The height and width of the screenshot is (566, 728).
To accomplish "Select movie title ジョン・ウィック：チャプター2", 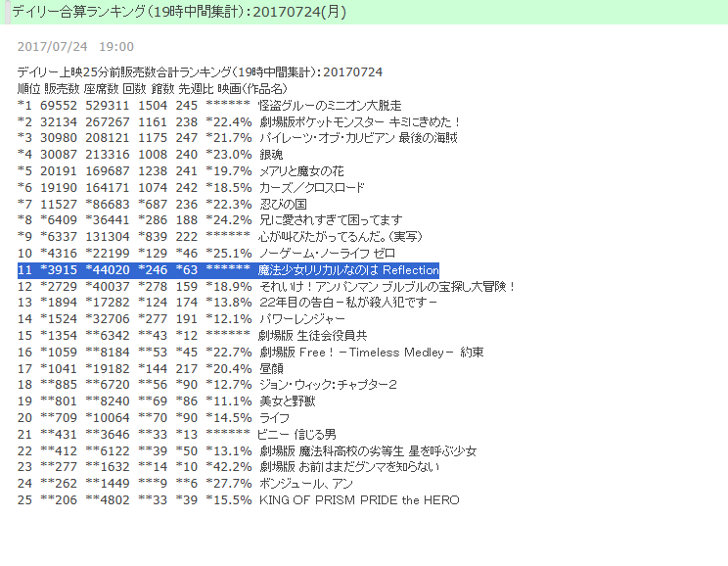I will (x=328, y=385).
